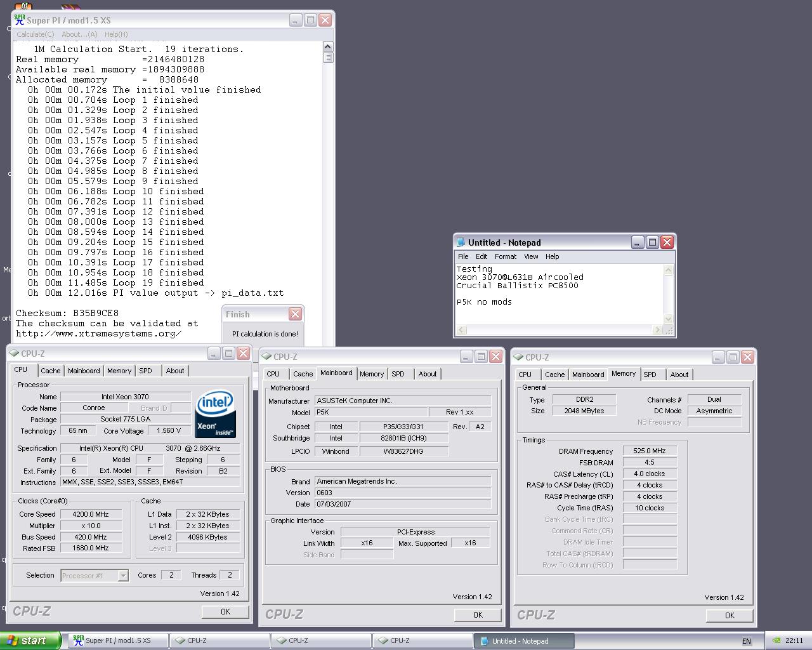Click FSB:DRAM ratio 4:5 field
This screenshot has width=812, height=650.
[650, 462]
